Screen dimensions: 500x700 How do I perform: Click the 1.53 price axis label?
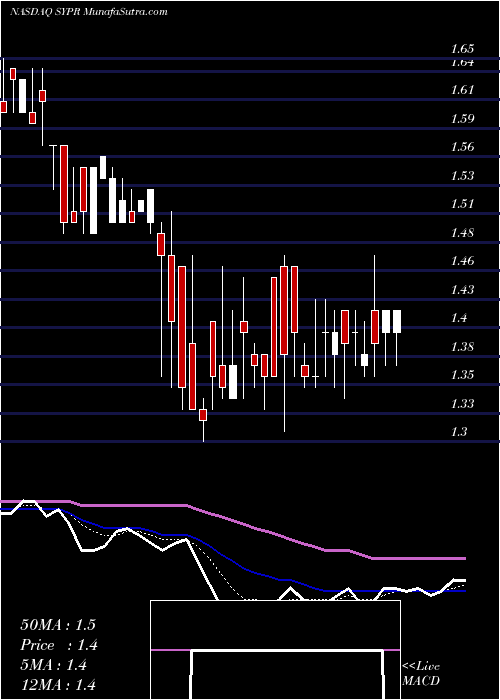click(x=462, y=176)
